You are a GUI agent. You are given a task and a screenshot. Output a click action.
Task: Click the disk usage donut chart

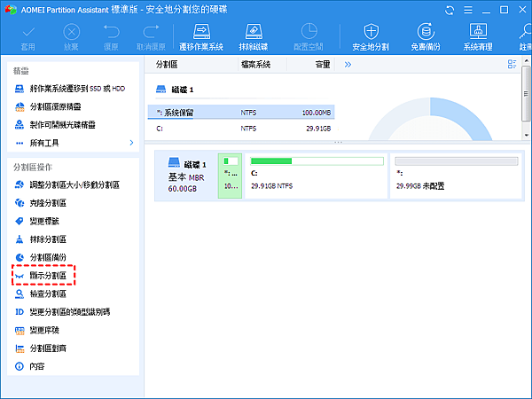coord(430,119)
